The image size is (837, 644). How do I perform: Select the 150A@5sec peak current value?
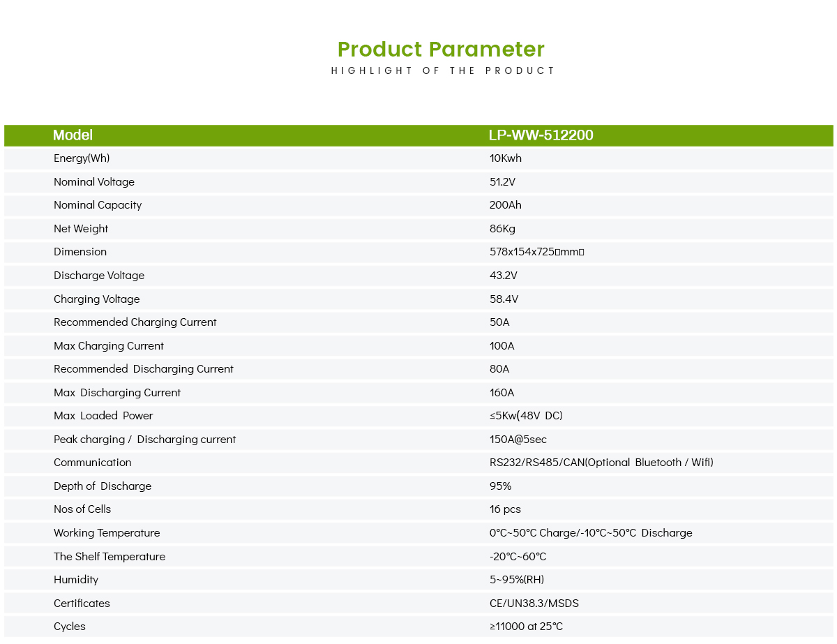518,440
